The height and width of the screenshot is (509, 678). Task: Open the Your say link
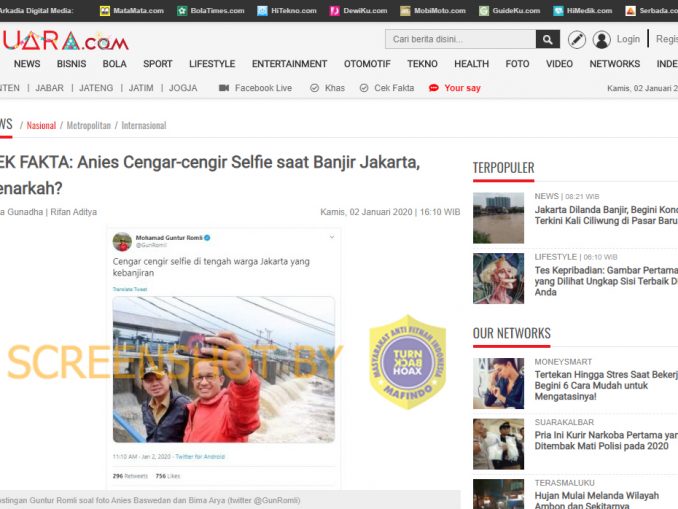point(462,88)
